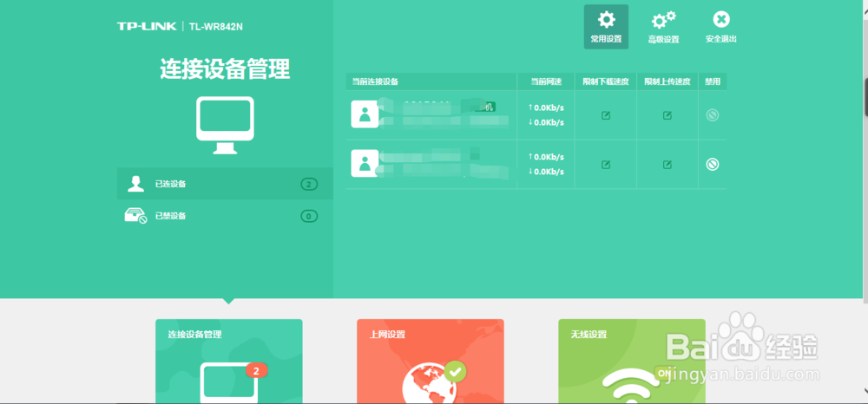Viewport: 868px width, 404px height.
Task: Edit upload speed limit for second device
Action: pos(667,165)
